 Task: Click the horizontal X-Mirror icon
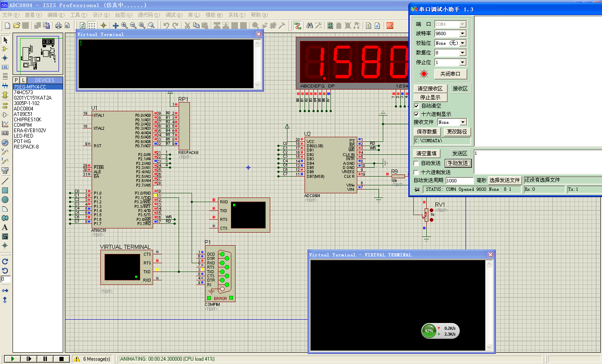[5, 290]
